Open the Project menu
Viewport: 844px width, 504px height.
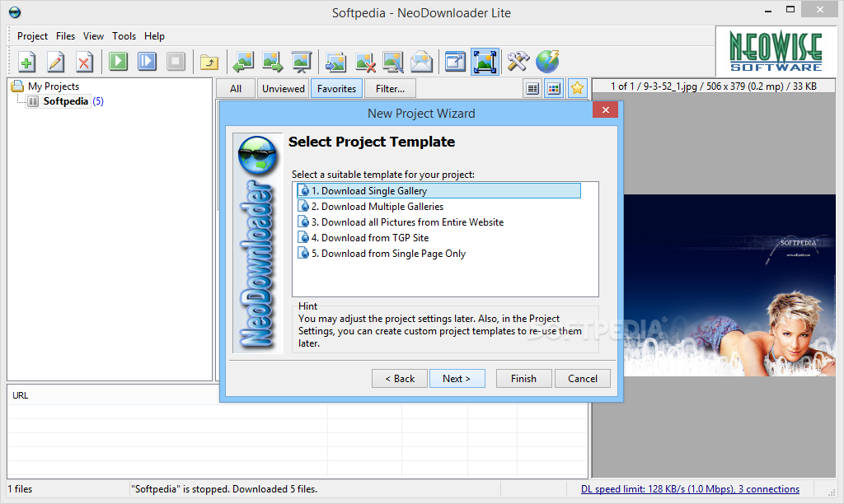point(32,36)
